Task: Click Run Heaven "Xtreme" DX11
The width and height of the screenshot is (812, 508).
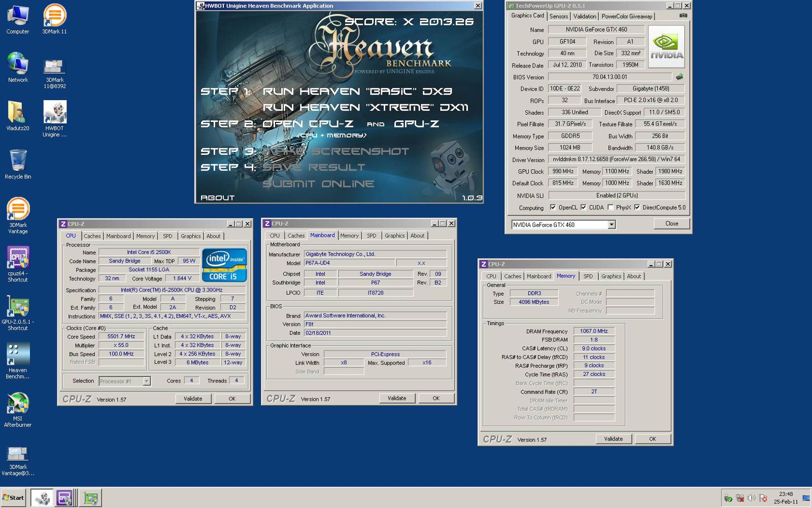Action: pyautogui.click(x=365, y=107)
